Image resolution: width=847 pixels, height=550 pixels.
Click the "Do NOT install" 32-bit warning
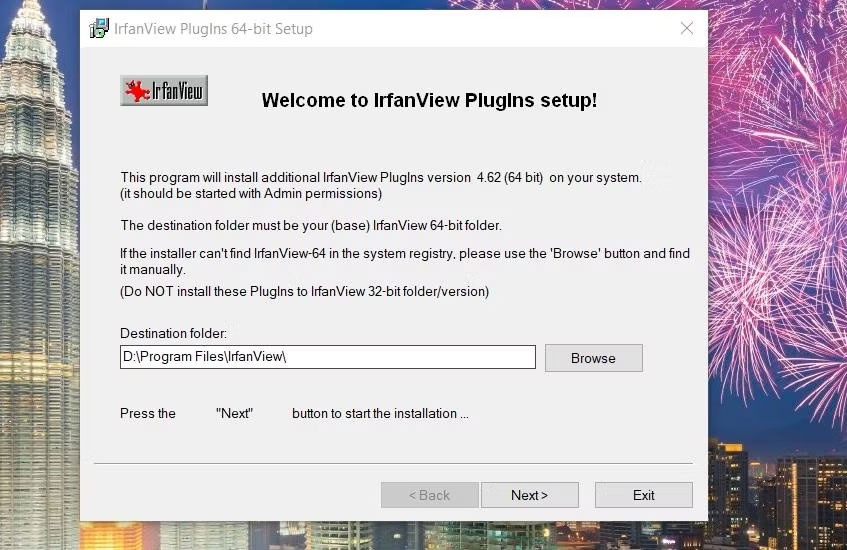[x=304, y=291]
